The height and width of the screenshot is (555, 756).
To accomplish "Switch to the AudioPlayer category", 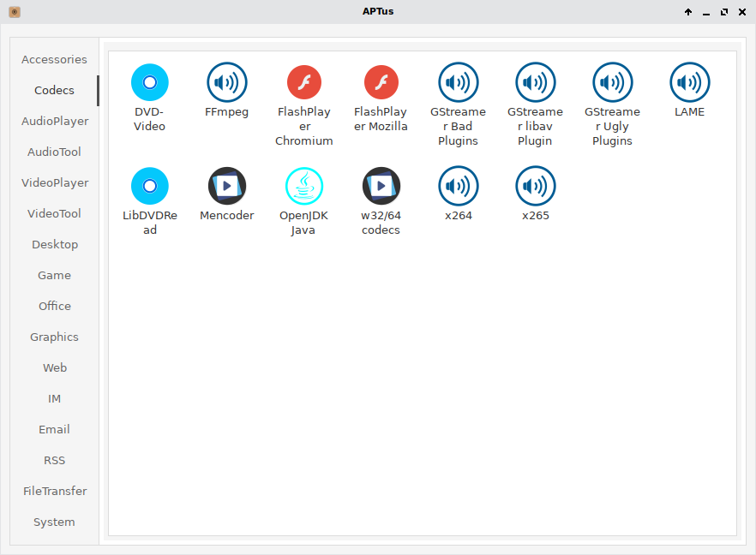I will coord(55,121).
